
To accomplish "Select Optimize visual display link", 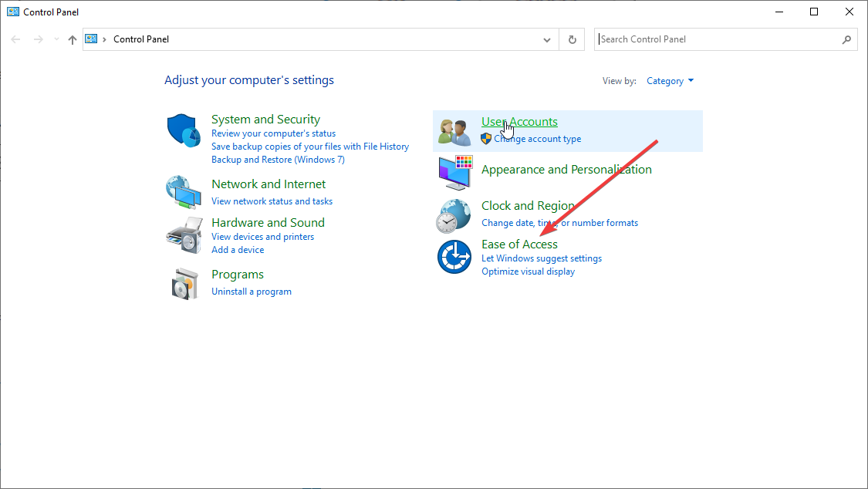I will [x=528, y=271].
